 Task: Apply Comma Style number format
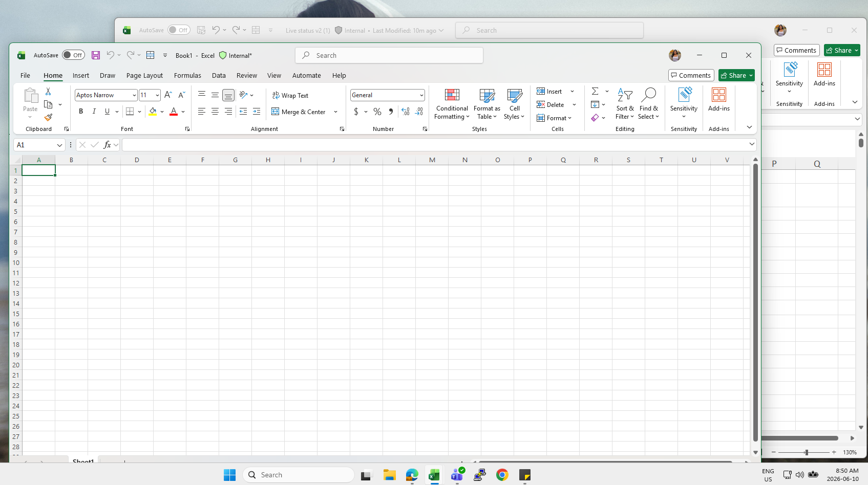coord(391,112)
